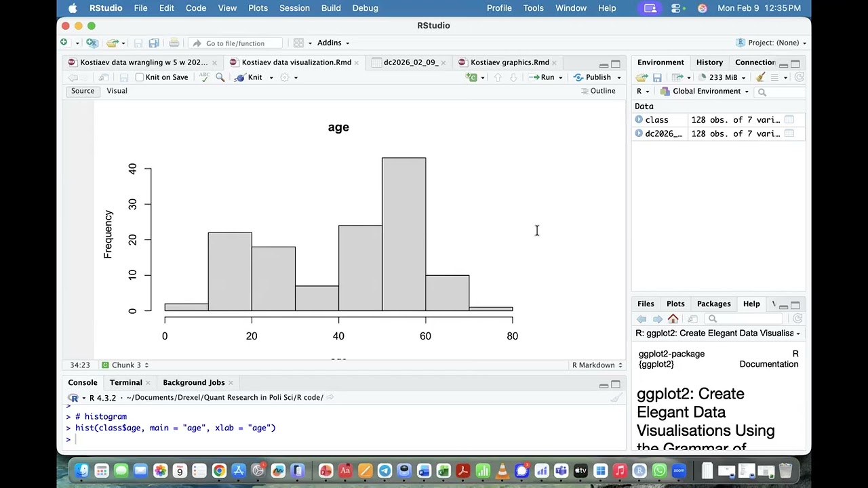Screen dimensions: 868x488
Task: Expand the dc2026 data frame row
Action: pyautogui.click(x=639, y=134)
